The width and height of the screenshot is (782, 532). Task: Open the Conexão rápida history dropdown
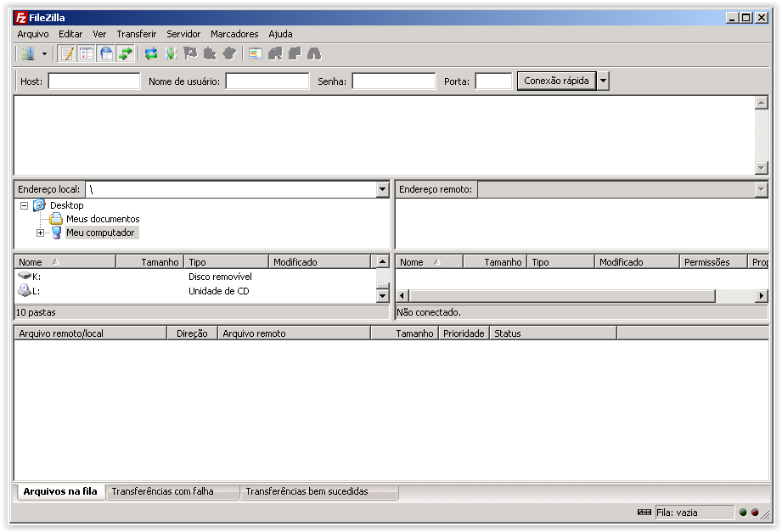pyautogui.click(x=603, y=81)
